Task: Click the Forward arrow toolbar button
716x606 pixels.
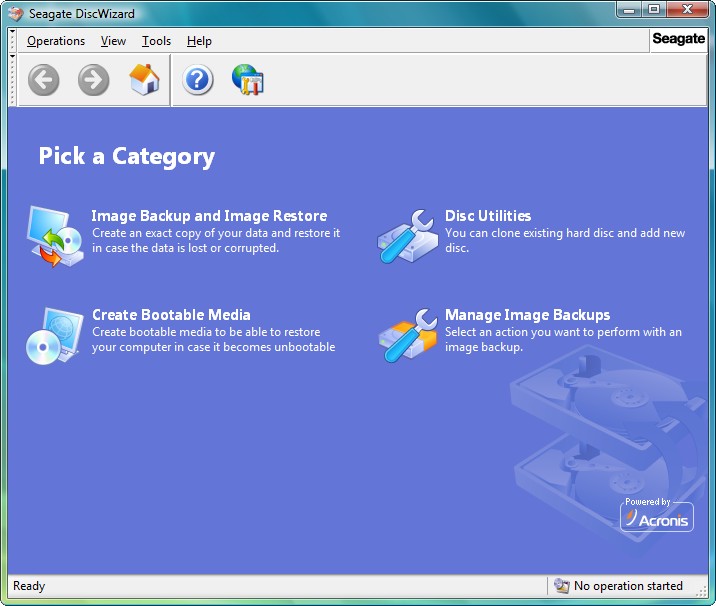Action: point(94,80)
